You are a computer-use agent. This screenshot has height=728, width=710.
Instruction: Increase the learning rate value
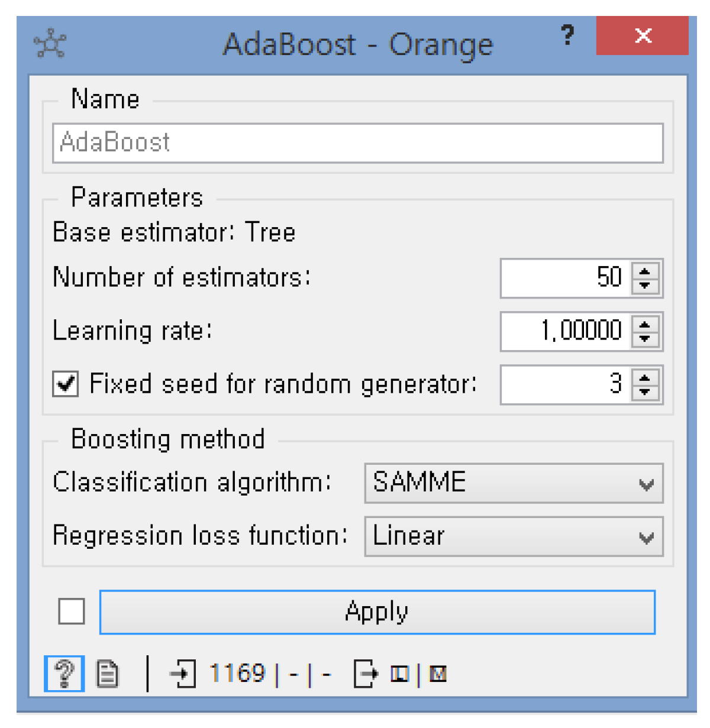[645, 325]
